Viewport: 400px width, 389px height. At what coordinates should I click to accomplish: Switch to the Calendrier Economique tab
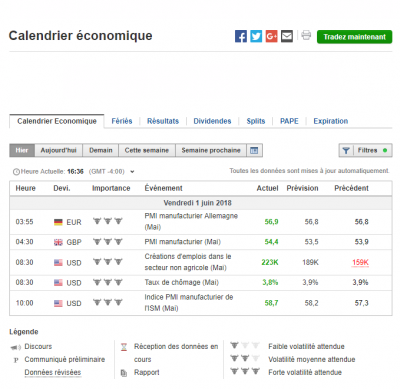pyautogui.click(x=57, y=121)
